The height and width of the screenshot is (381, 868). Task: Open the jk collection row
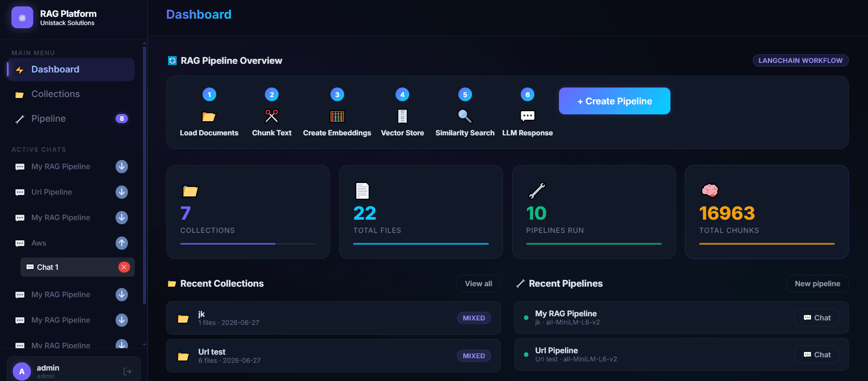(333, 318)
